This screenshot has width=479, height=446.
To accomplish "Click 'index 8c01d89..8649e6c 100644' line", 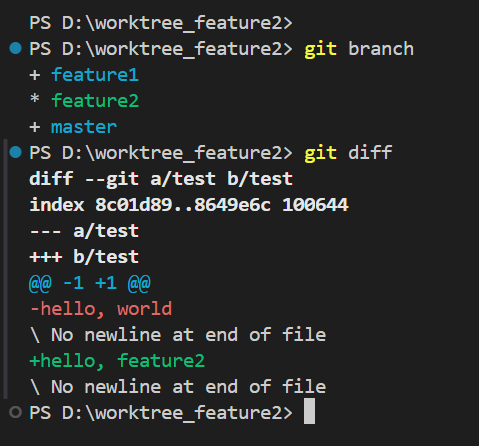I will 189,205.
